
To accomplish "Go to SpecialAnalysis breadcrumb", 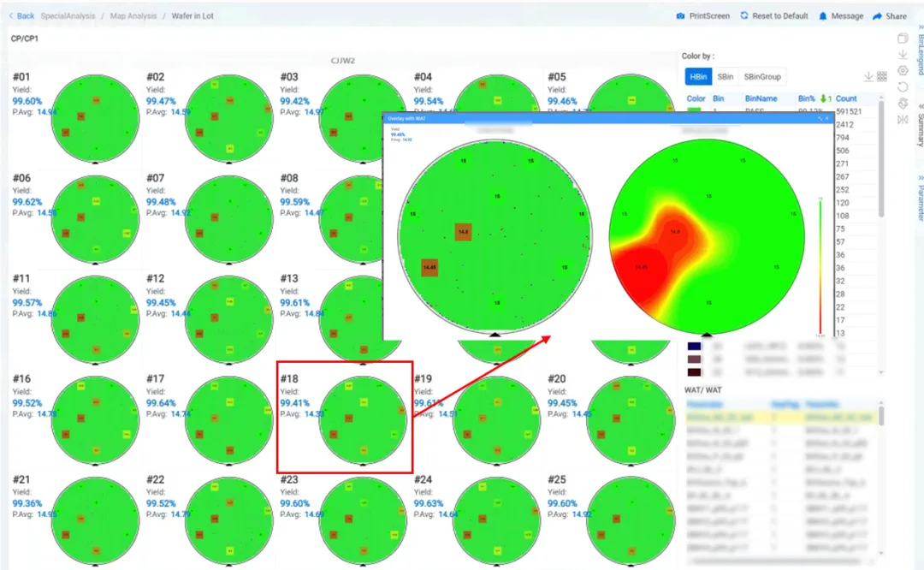I will tap(68, 16).
